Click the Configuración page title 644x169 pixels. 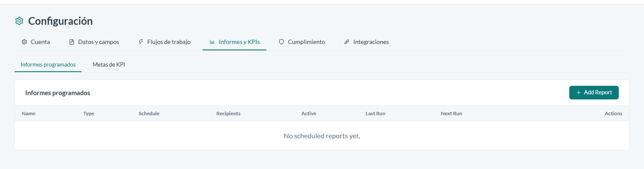tap(60, 21)
